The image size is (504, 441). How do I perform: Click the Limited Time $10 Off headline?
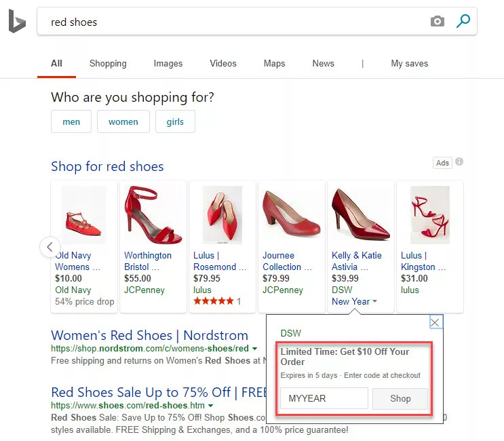coord(345,357)
